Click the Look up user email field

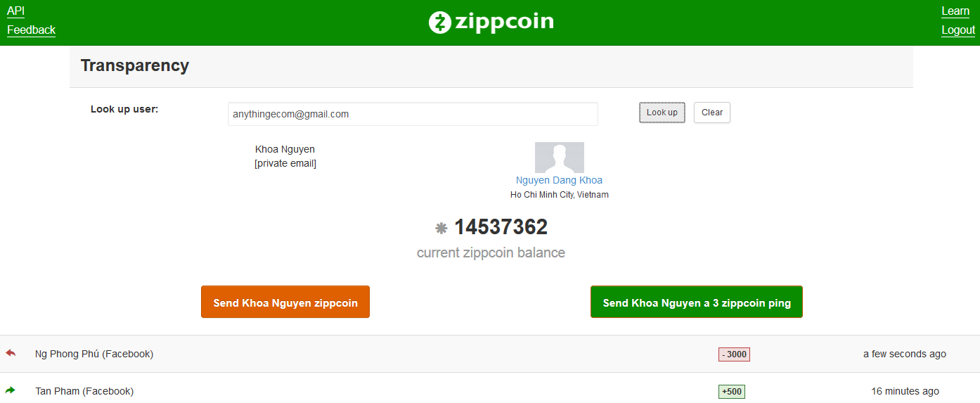pos(413,114)
